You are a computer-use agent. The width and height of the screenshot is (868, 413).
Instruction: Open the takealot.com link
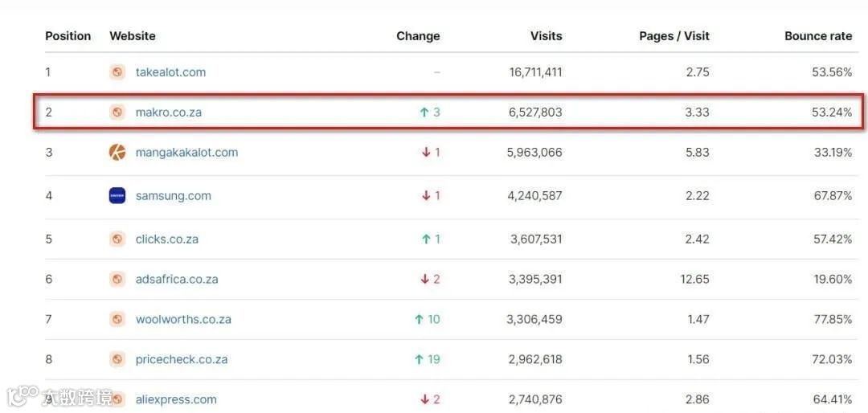(170, 72)
